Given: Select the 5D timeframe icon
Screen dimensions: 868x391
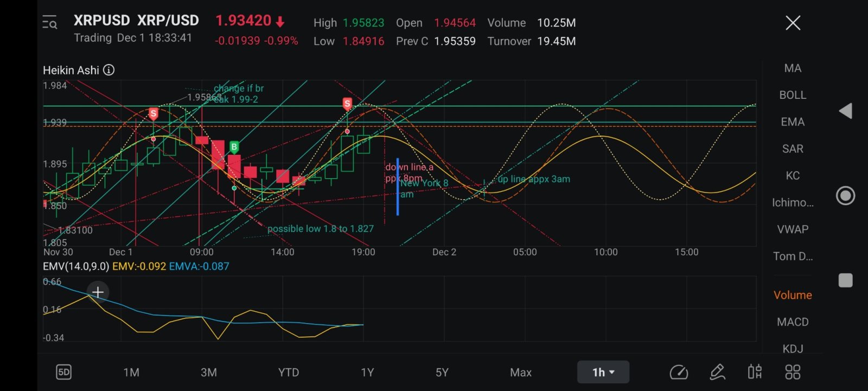Looking at the screenshot, I should click(63, 372).
